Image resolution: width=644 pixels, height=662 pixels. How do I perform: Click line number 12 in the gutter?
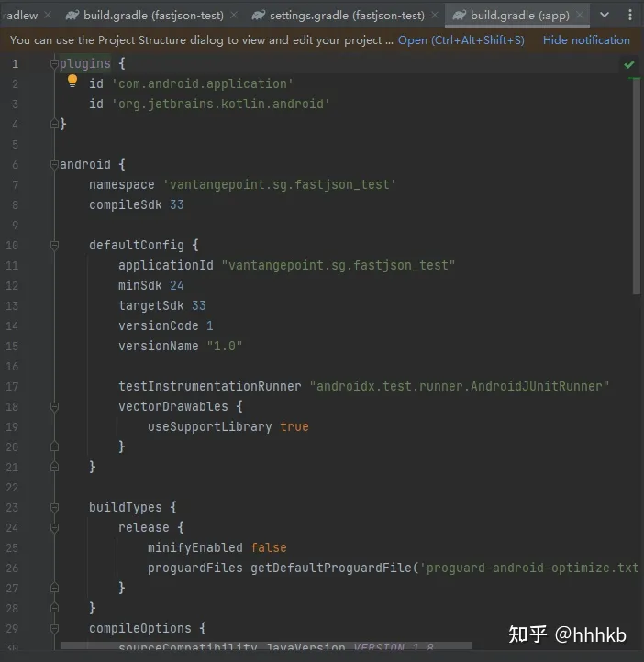[12, 285]
